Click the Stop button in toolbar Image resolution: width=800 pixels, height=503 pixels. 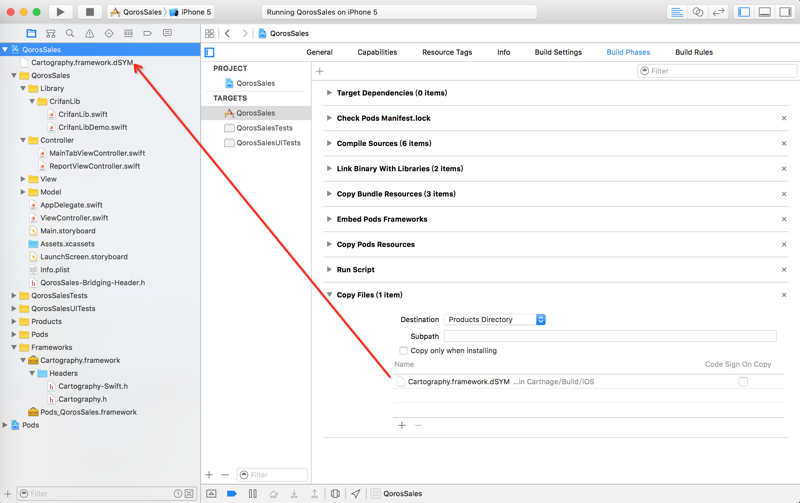tap(89, 12)
